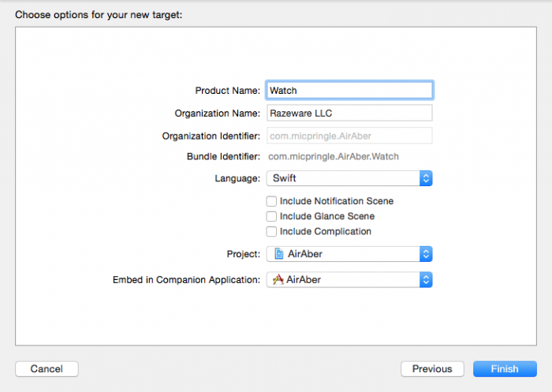Click the AirAber app icon in the Embed popup
552x392 pixels.
278,279
